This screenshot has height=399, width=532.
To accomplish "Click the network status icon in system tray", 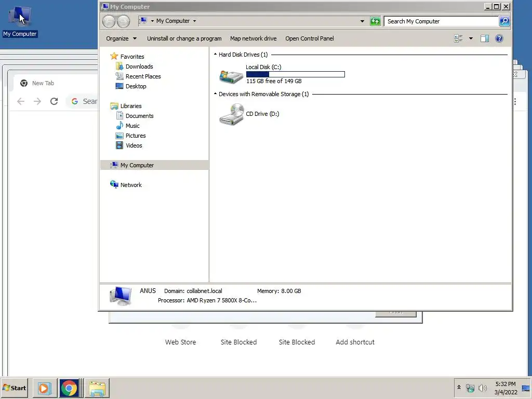I will point(470,388).
